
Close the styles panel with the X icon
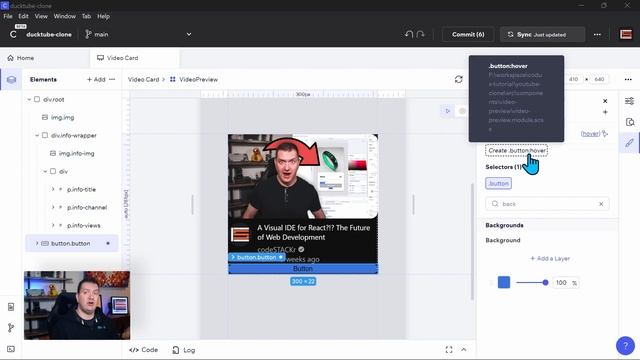(605, 101)
